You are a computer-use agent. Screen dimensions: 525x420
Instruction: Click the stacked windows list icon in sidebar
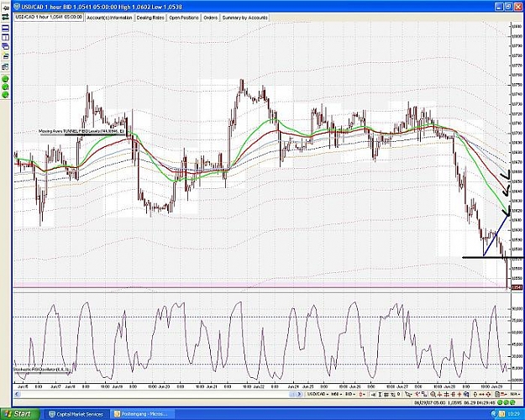[x=5, y=67]
